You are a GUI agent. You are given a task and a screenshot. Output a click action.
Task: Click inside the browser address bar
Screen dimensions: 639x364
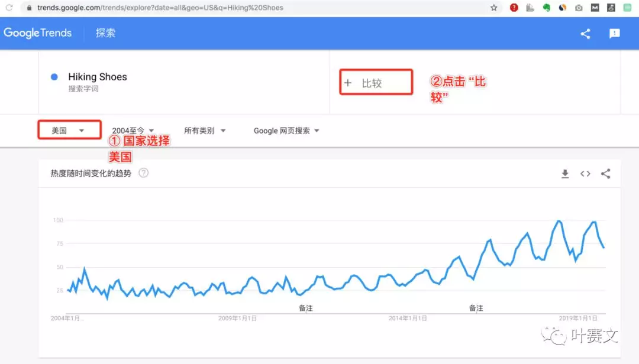click(177, 8)
